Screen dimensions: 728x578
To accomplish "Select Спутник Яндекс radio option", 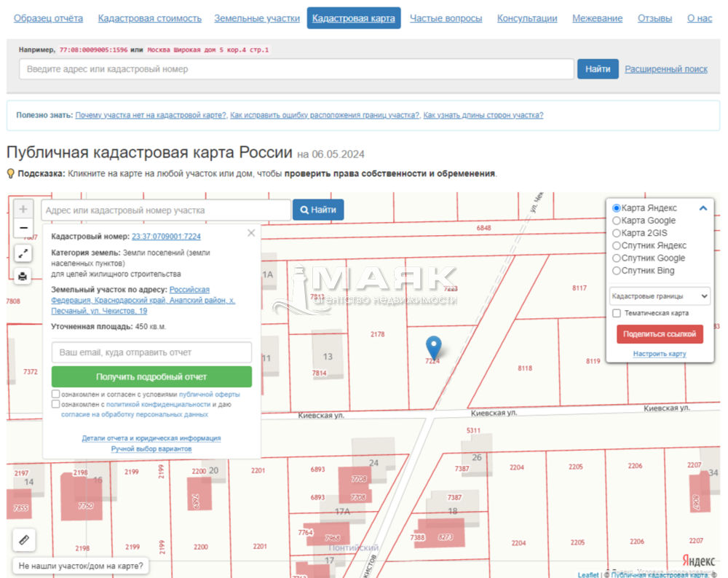I will (x=617, y=245).
